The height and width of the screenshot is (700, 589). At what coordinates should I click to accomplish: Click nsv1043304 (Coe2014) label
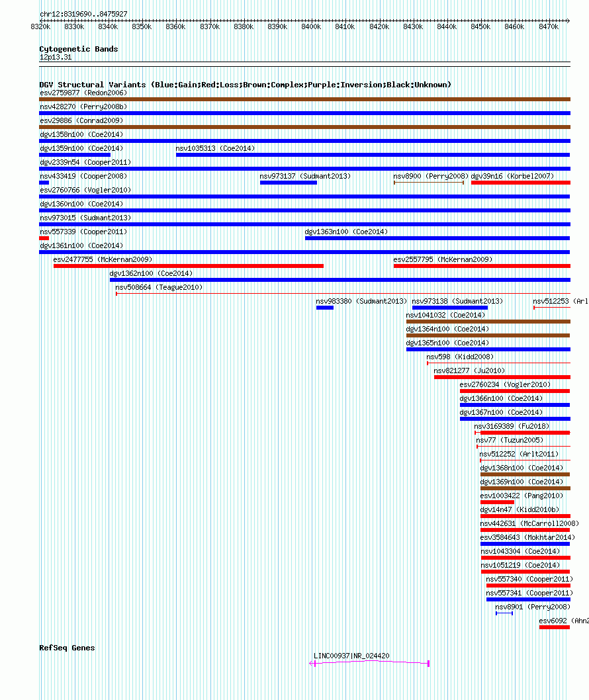click(520, 551)
